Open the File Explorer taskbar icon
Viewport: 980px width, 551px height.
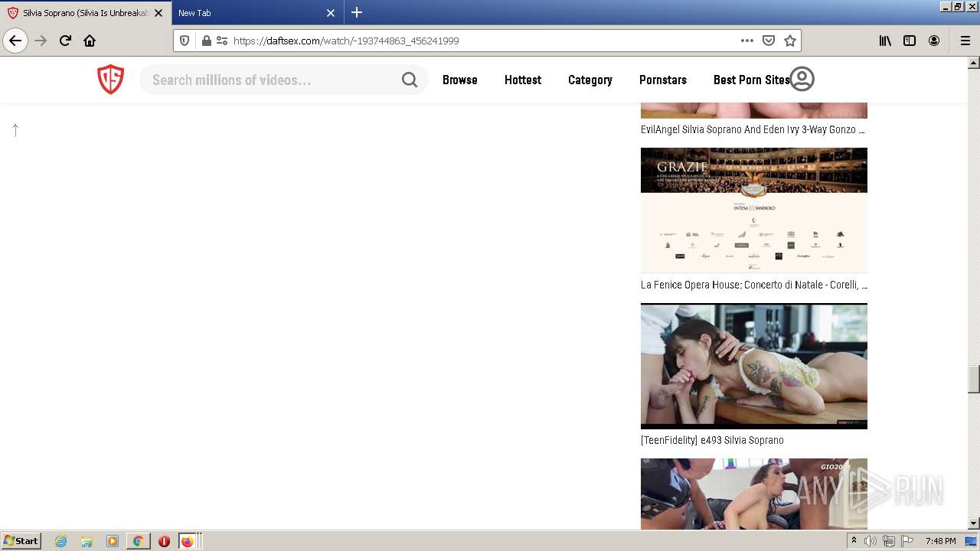tap(87, 541)
